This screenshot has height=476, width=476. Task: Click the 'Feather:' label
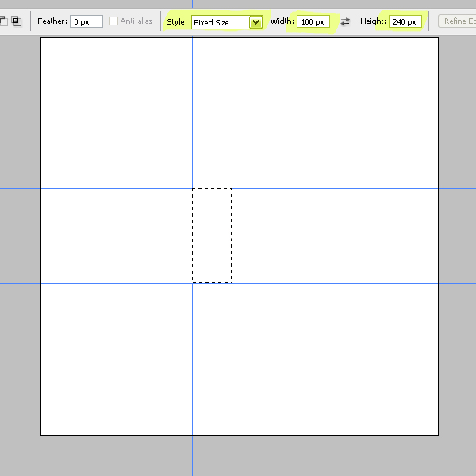coord(52,21)
